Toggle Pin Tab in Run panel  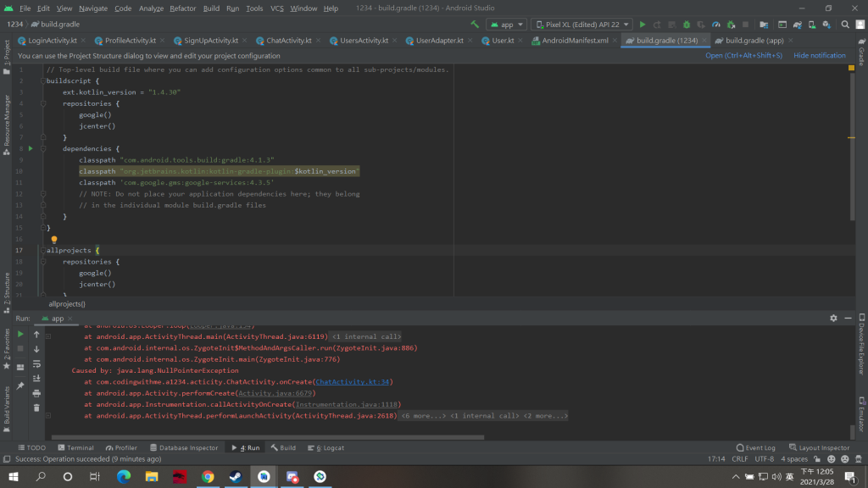coord(20,385)
